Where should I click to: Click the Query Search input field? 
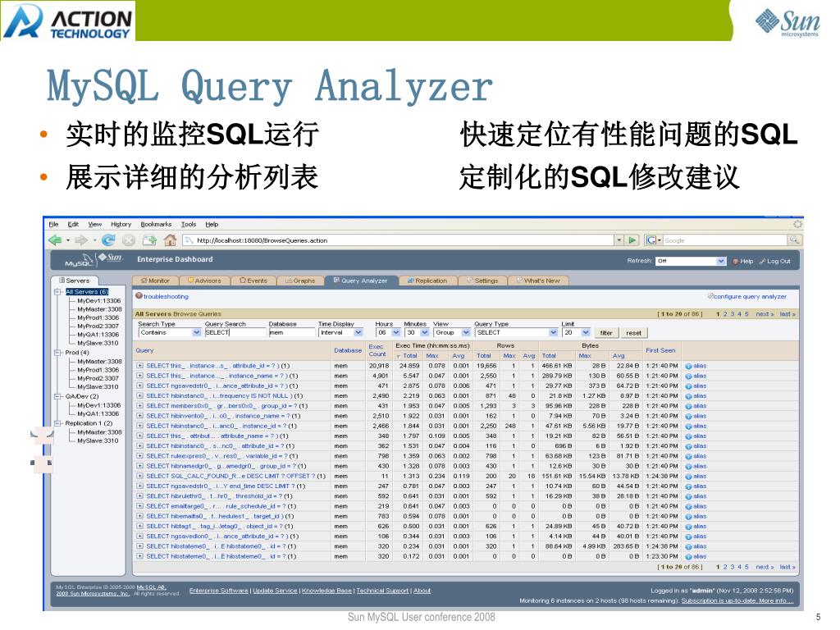click(235, 333)
